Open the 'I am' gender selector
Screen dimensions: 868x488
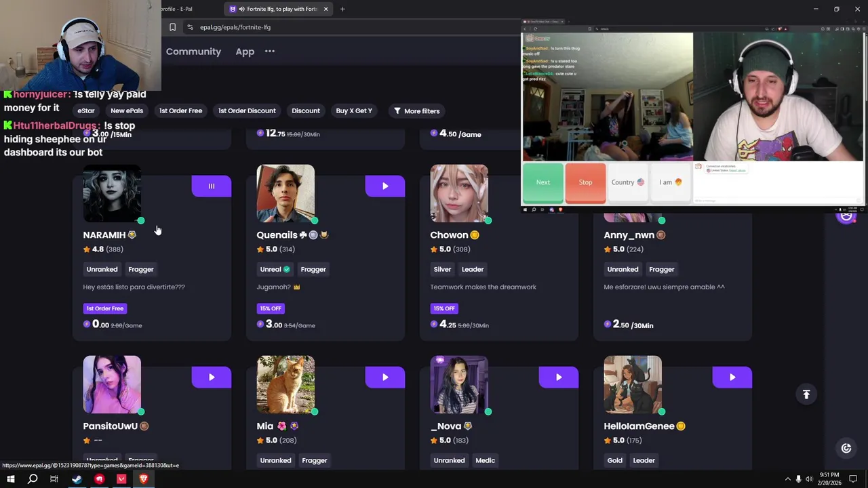point(670,182)
